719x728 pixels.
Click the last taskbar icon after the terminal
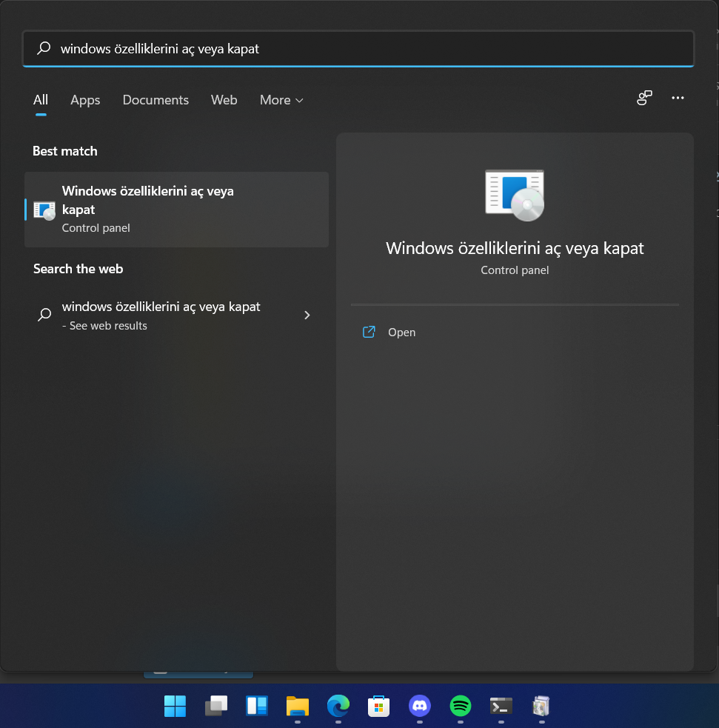(542, 707)
